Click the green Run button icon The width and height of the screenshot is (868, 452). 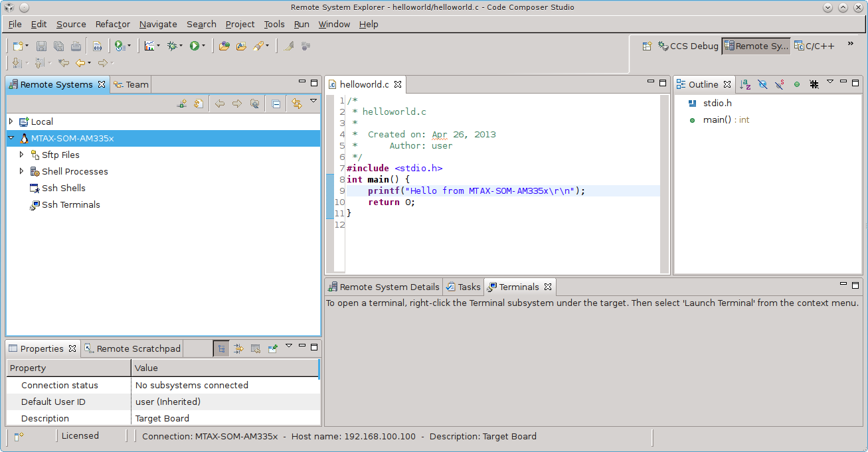(195, 46)
